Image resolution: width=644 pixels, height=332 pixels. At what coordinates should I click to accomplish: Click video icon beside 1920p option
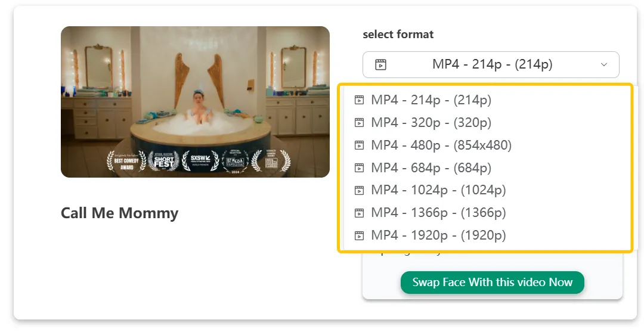[x=360, y=235]
